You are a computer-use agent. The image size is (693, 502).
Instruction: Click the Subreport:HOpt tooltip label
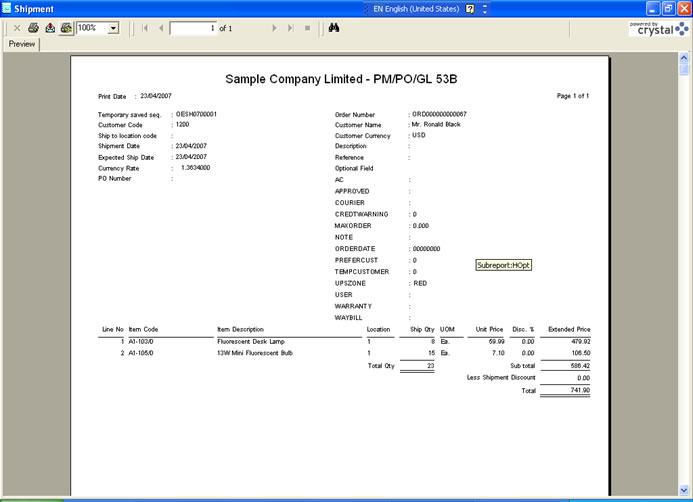point(503,265)
